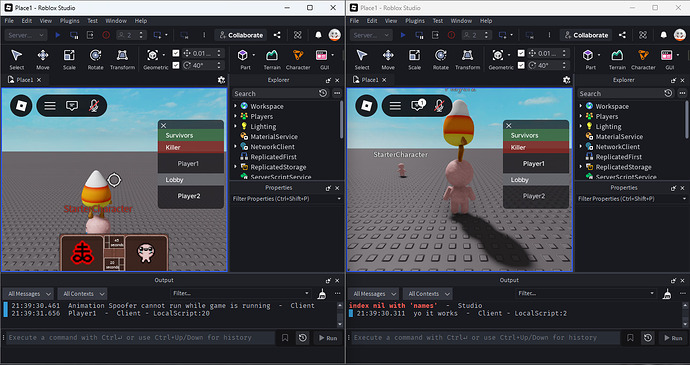Toggle muted microphone in left game view

click(94, 106)
